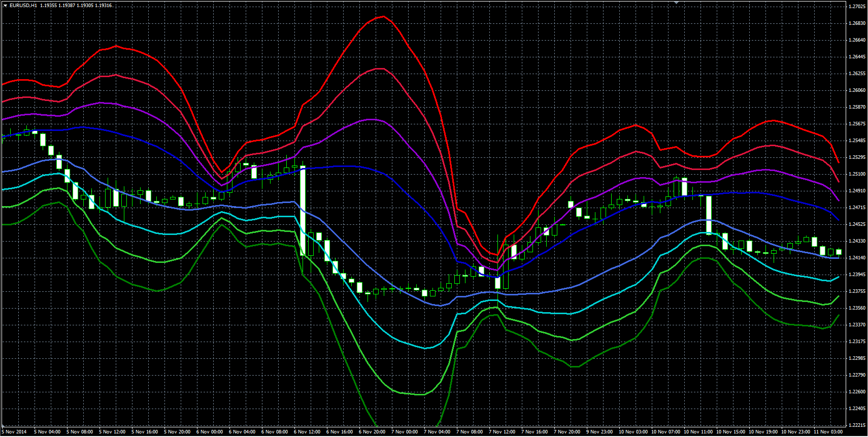Click the 7 Nov 08:00 time label
The height and width of the screenshot is (437, 868).
pyautogui.click(x=470, y=432)
